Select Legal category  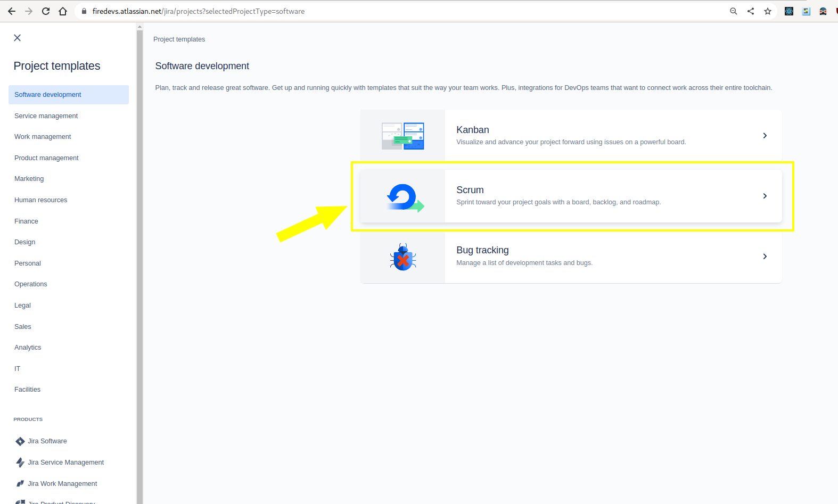(69, 305)
